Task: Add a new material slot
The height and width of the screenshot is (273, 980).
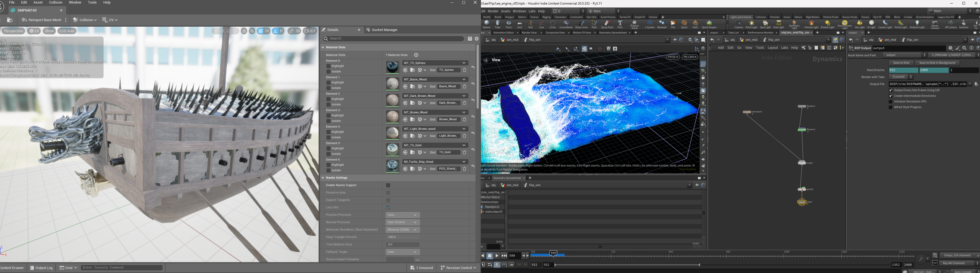Action: (416, 55)
